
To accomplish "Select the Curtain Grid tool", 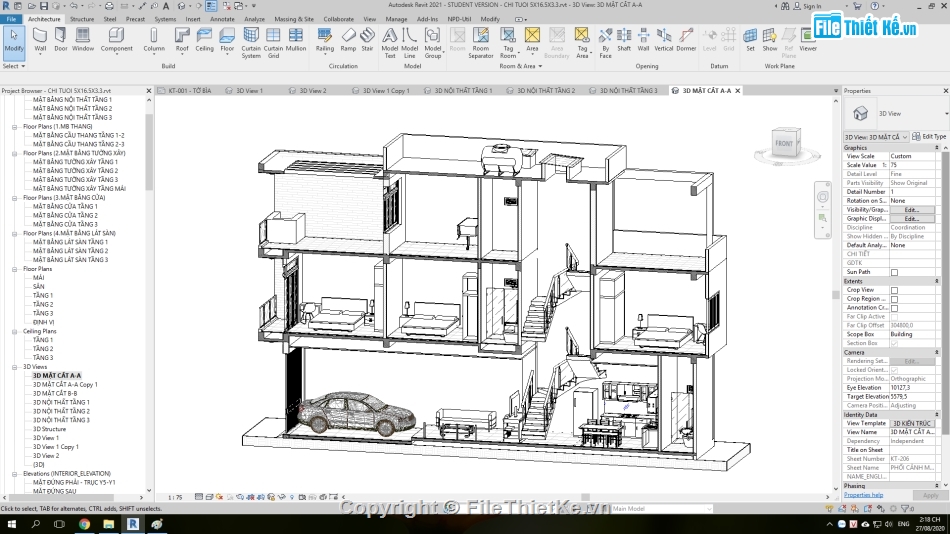I will (x=273, y=43).
